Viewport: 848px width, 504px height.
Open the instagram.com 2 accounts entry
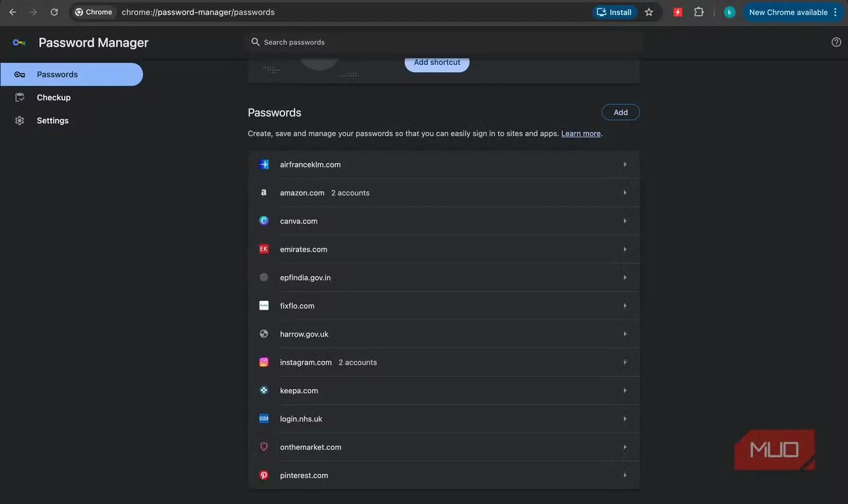[444, 362]
